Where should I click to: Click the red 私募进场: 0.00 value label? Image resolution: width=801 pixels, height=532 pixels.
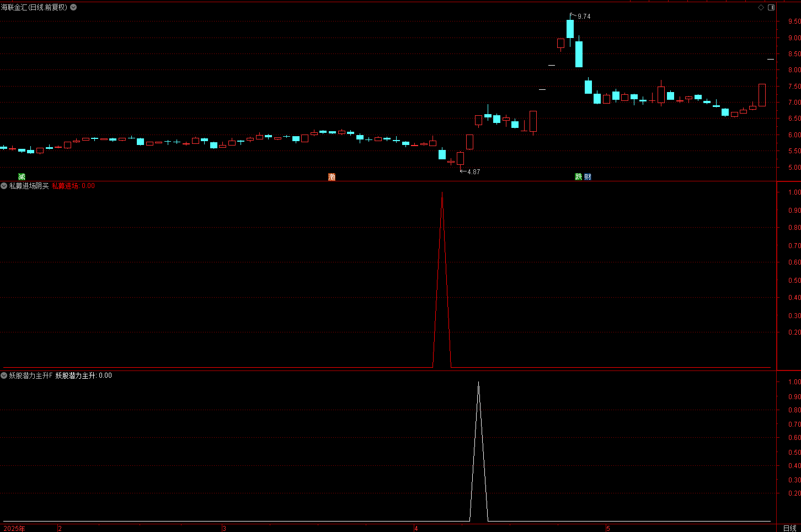coord(73,186)
